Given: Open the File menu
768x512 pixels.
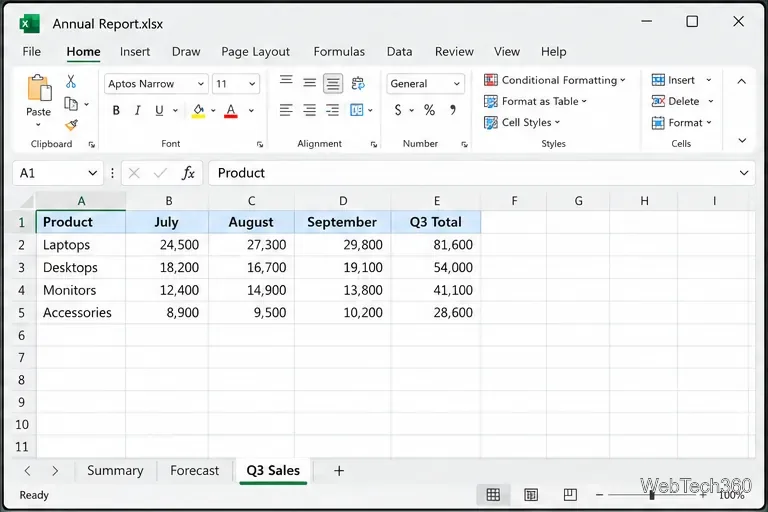Looking at the screenshot, I should click(x=32, y=51).
